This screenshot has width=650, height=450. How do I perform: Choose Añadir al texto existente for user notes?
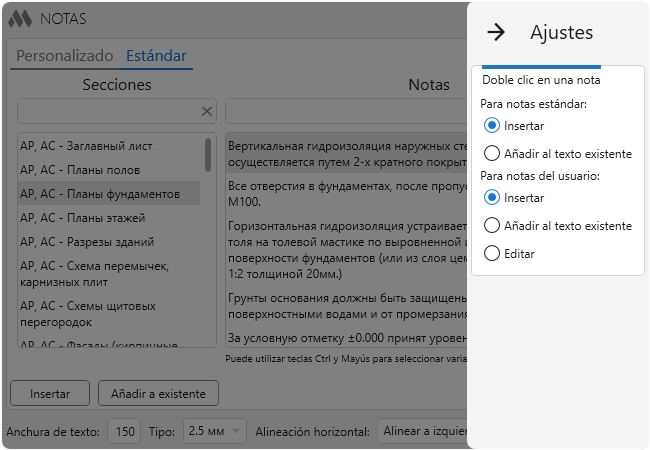(491, 226)
